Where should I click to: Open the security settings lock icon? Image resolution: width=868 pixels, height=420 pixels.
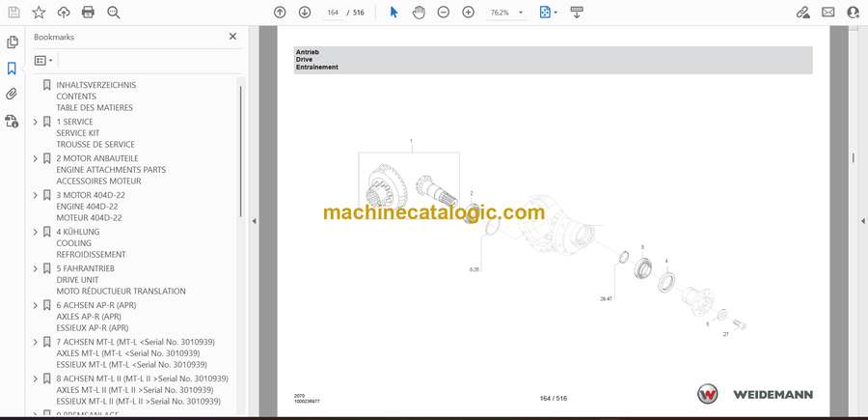tap(12, 121)
